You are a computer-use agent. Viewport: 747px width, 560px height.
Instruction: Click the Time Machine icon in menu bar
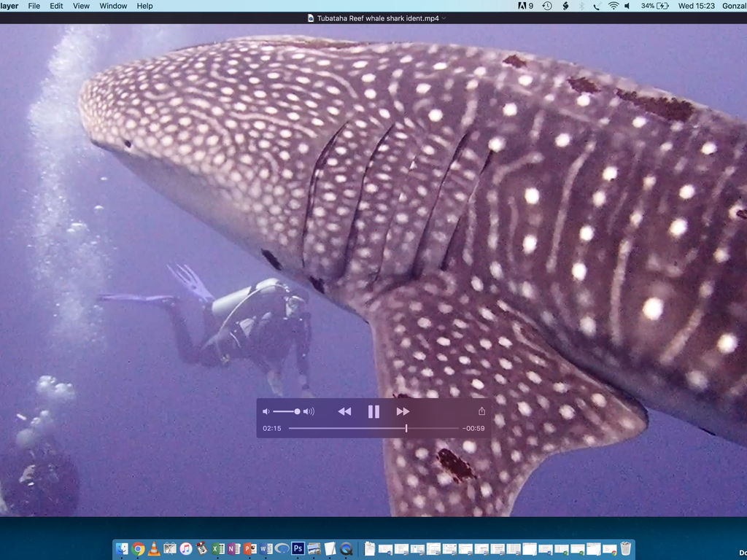point(547,6)
